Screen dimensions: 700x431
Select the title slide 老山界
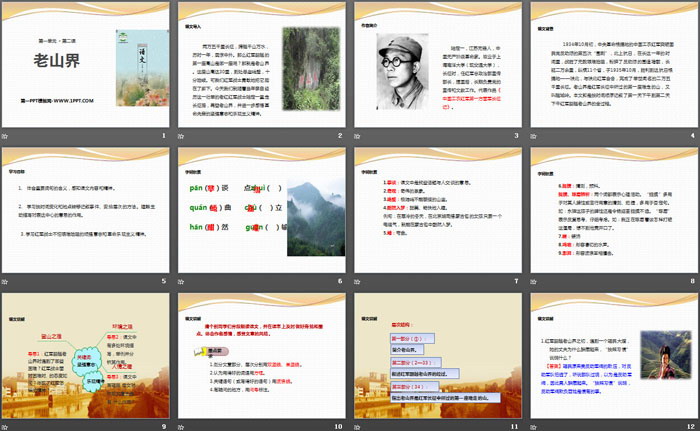click(88, 65)
